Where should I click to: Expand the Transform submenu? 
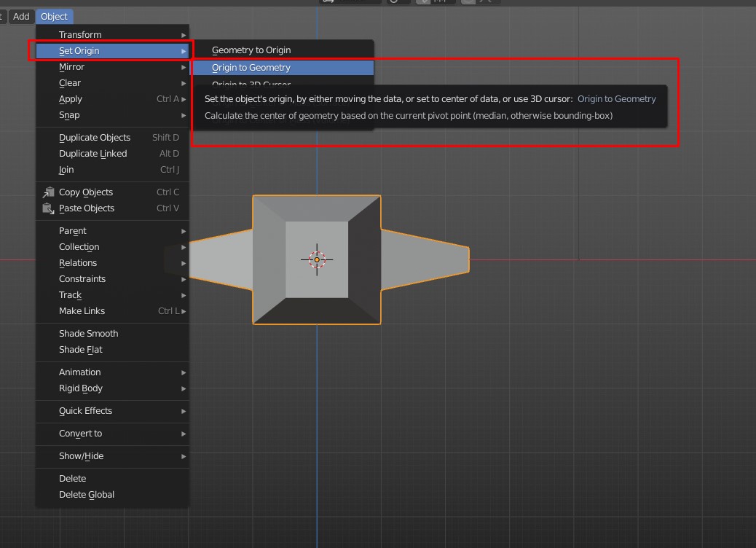coord(80,34)
